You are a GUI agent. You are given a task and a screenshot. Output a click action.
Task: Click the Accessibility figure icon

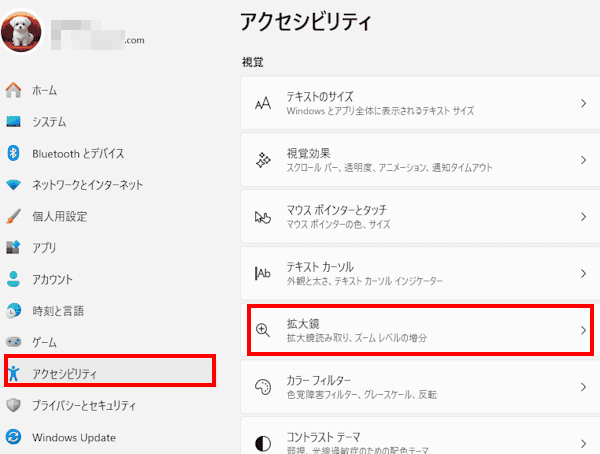14,373
